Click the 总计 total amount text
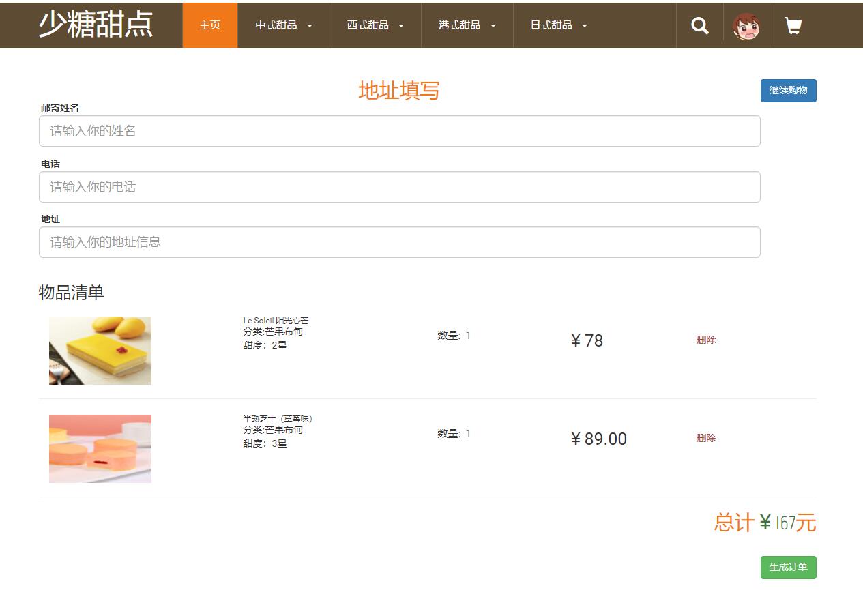Image resolution: width=863 pixels, height=616 pixels. [764, 523]
